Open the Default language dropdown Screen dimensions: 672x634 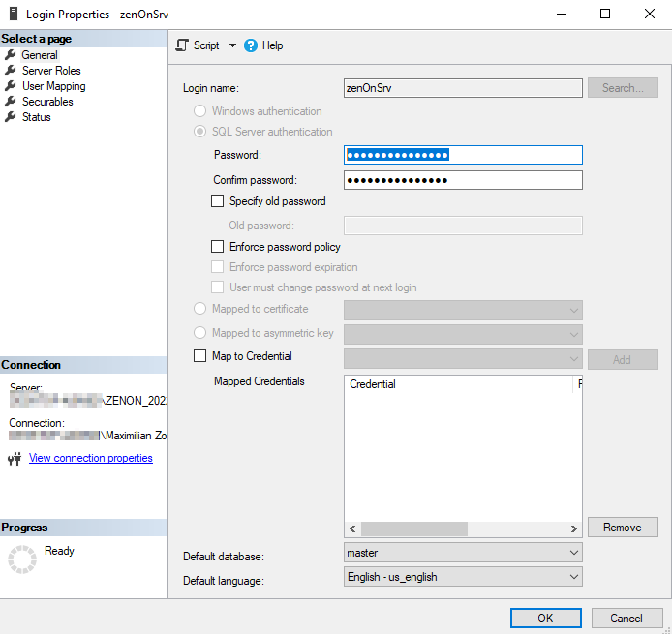(x=463, y=577)
